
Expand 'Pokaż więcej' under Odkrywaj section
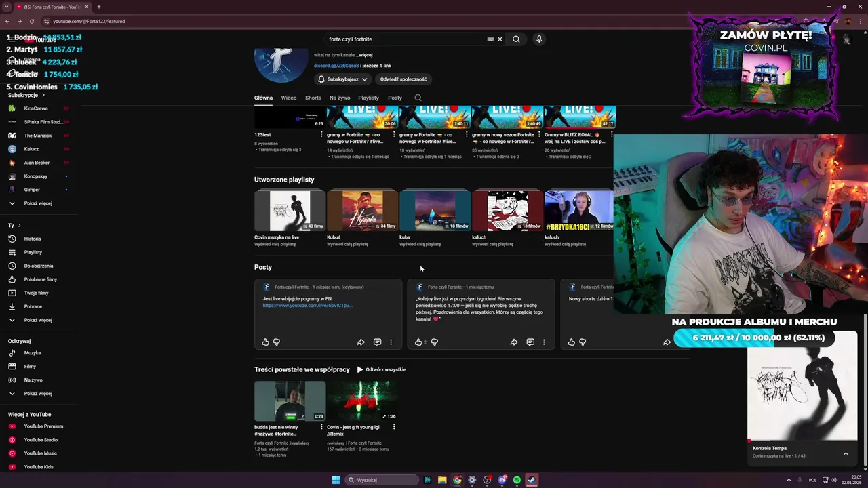(39, 394)
